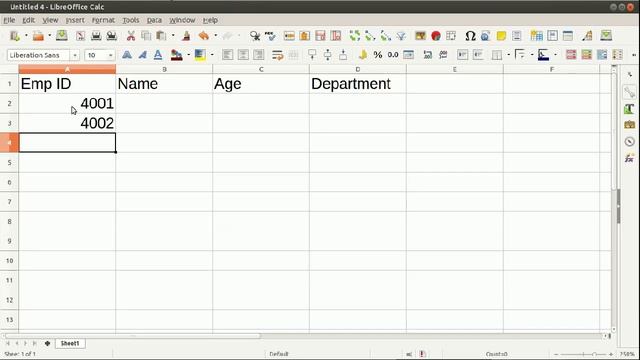
Task: Select the Sheet1 tab
Action: [x=70, y=343]
